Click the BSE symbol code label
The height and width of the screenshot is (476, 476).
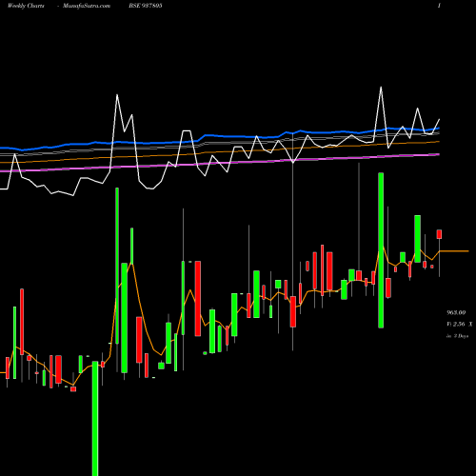click(146, 6)
